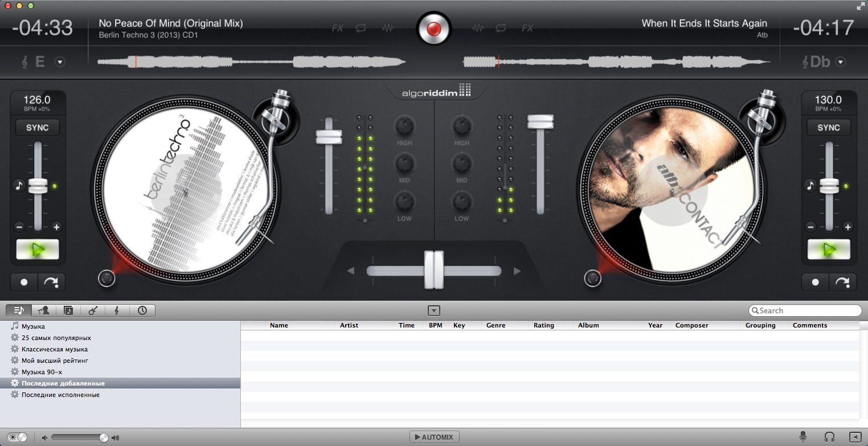Open the Мой высший рейтинг playlist

(55, 361)
